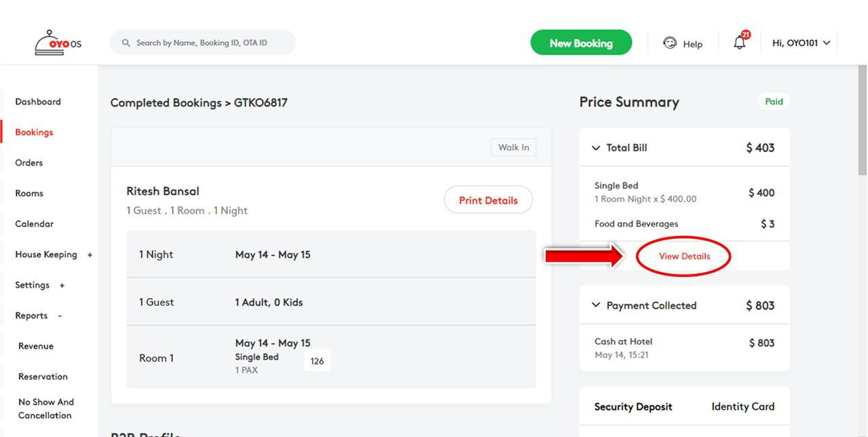Screen dimensions: 868x437
Task: Open the notification bell icon
Action: [x=740, y=43]
